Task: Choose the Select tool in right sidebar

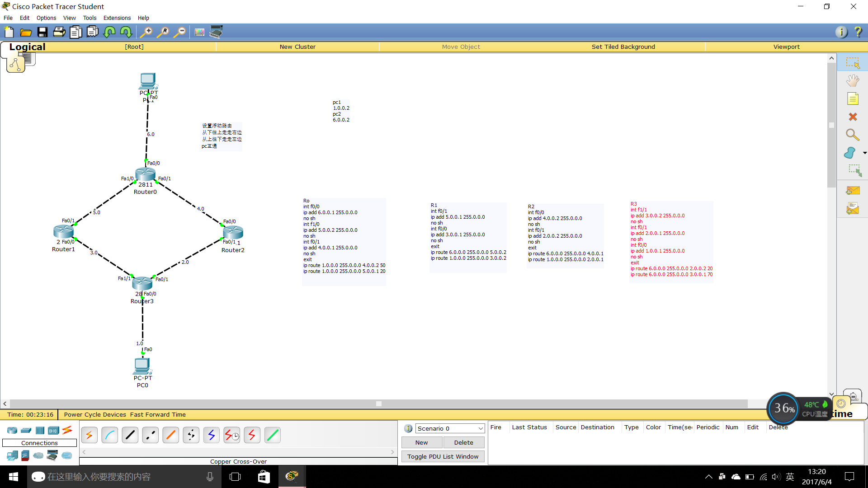Action: [853, 63]
